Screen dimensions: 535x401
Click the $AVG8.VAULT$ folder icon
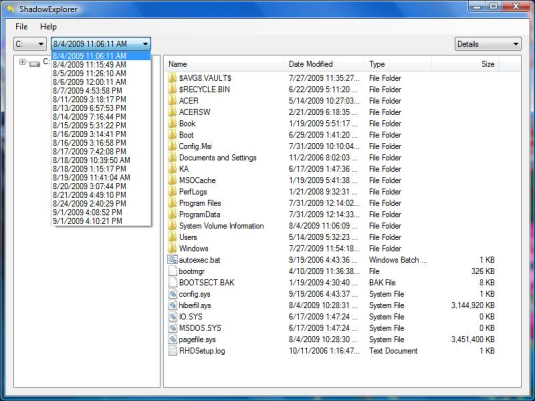[x=172, y=78]
